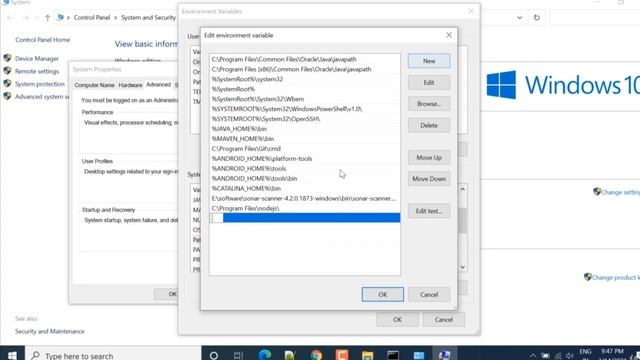Open System protection link
Image resolution: width=640 pixels, height=360 pixels.
point(40,84)
